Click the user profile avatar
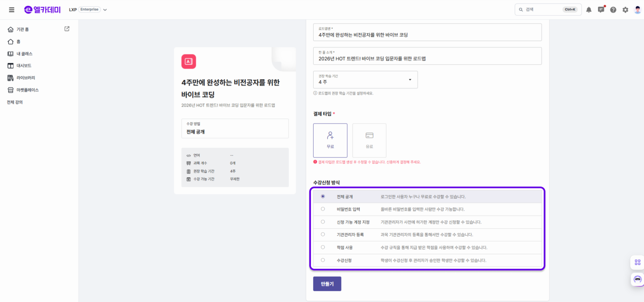Screen dimensions: 644x302 (x=637, y=10)
